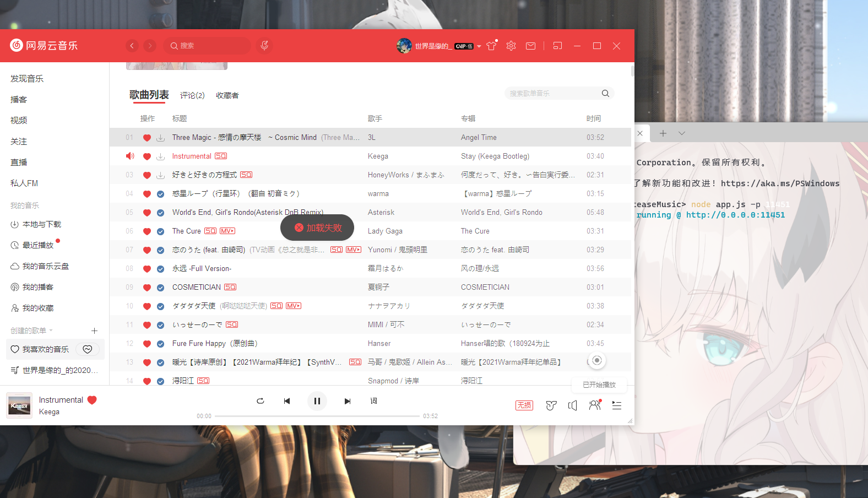Select the 歌曲列表 tab
868x498 pixels.
(x=149, y=95)
